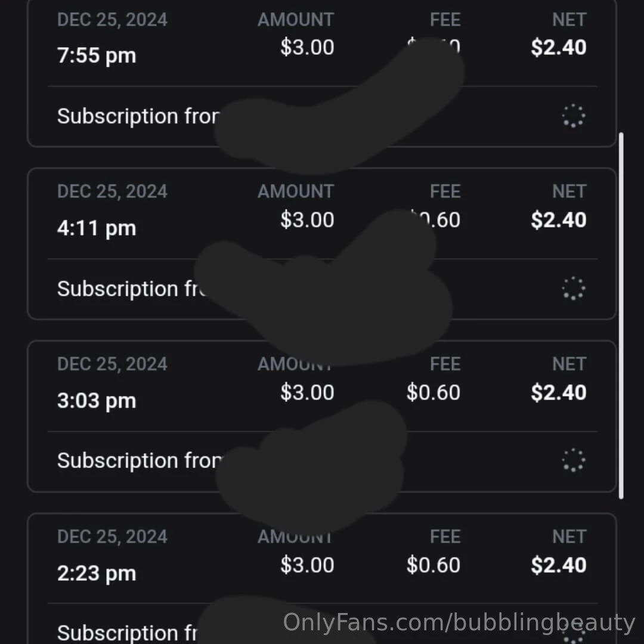
Task: Click the status spinner in the 4:11 pm transaction
Action: (574, 289)
